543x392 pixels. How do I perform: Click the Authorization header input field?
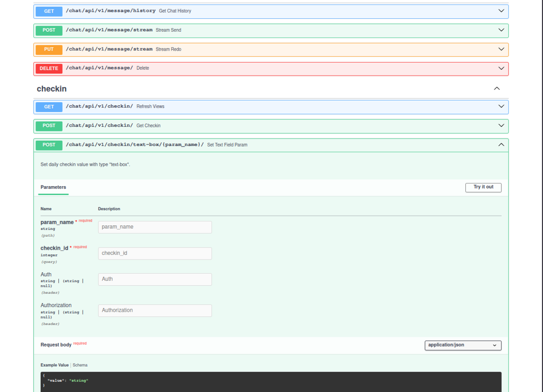click(155, 311)
